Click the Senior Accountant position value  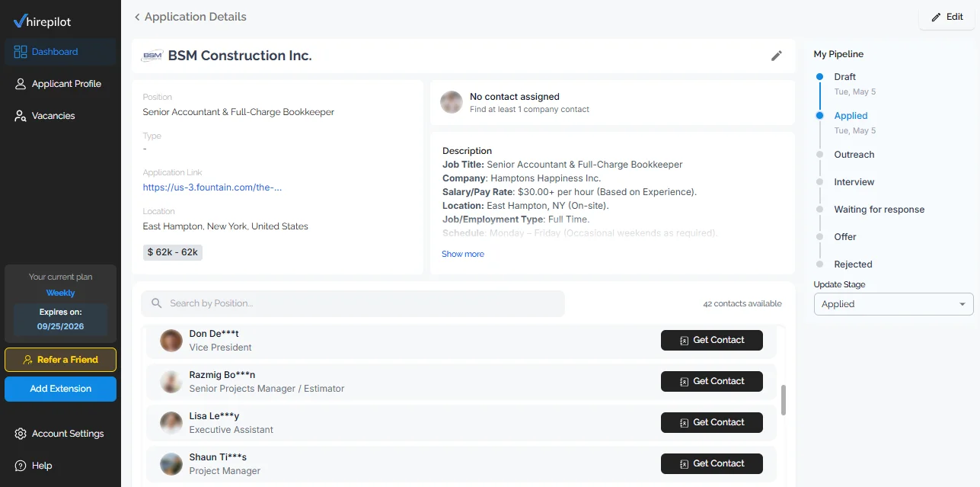pos(238,112)
